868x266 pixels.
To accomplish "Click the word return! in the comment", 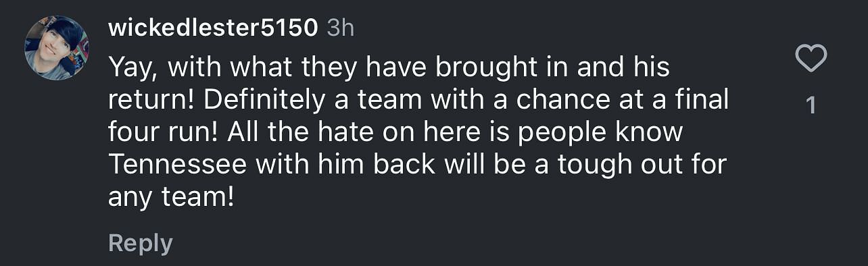I will pyautogui.click(x=151, y=101).
